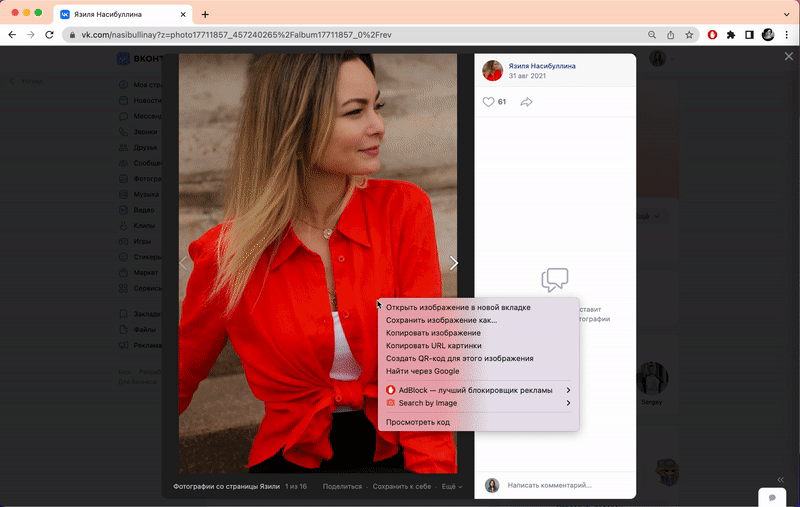Image resolution: width=800 pixels, height=507 pixels.
Task: Click the browser address bar URL
Action: [236, 35]
